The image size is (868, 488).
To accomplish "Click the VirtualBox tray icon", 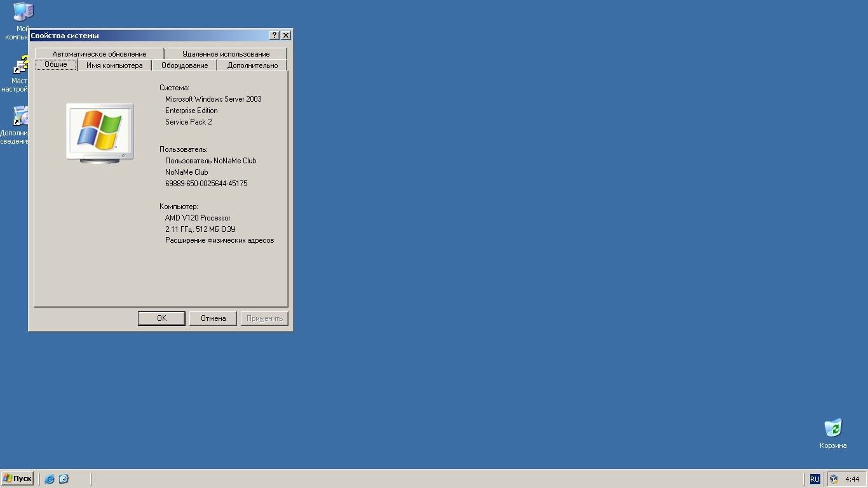I will (834, 479).
